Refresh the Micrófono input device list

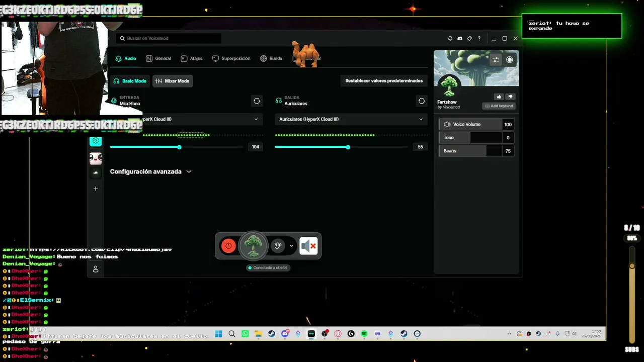click(x=257, y=101)
